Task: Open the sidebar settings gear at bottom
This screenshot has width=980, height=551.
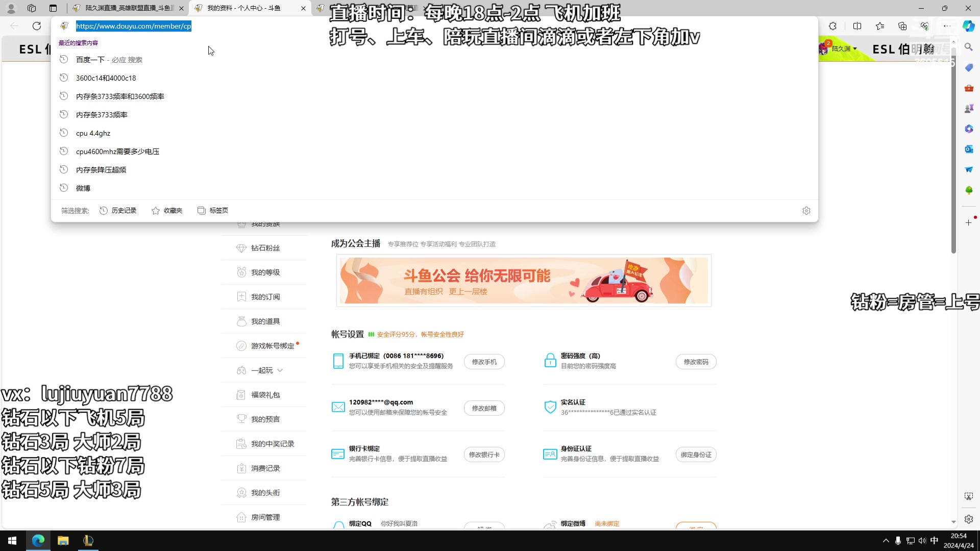Action: click(968, 519)
